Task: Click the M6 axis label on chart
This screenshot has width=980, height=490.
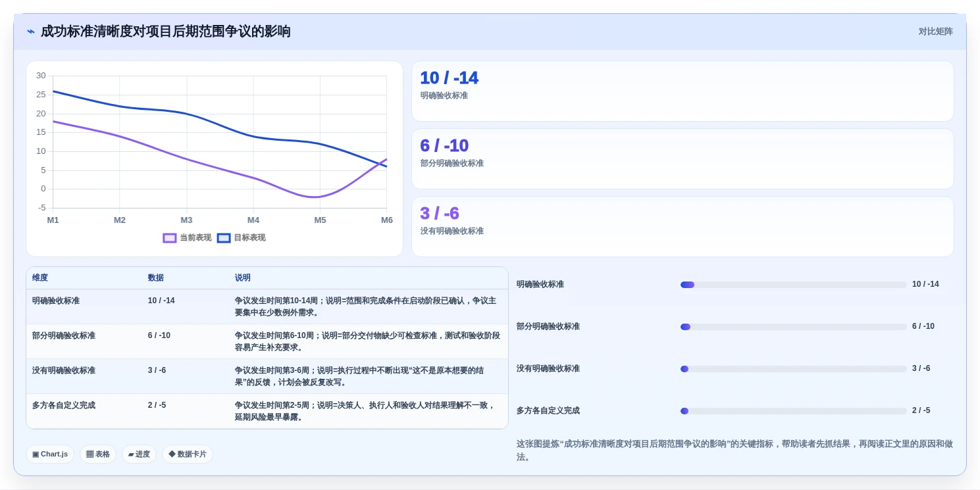Action: (387, 220)
